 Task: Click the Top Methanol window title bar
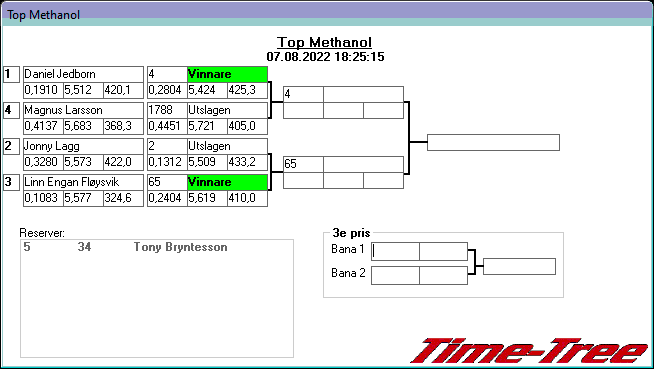click(327, 15)
